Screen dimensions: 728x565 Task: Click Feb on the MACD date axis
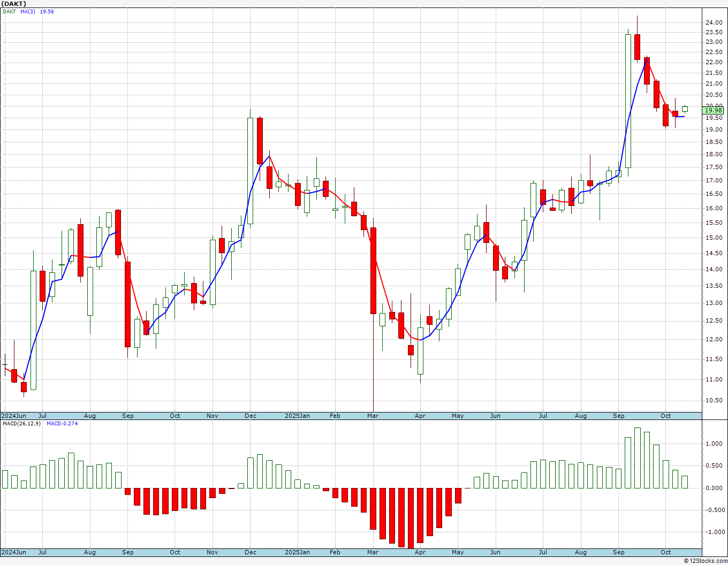[x=335, y=552]
